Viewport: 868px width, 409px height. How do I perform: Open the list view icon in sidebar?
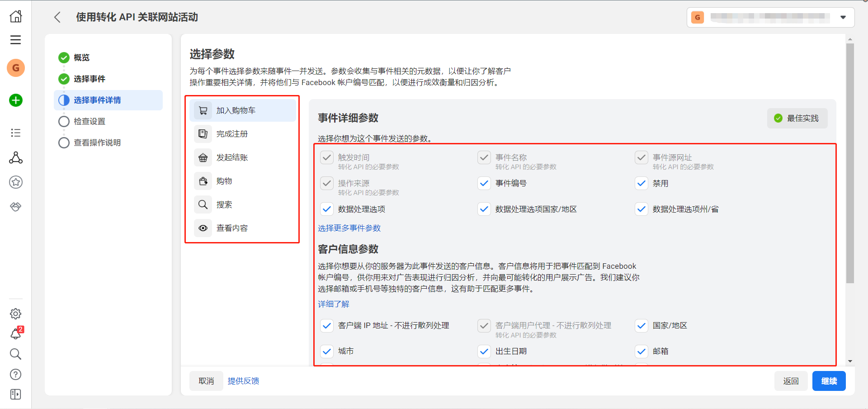pos(16,133)
